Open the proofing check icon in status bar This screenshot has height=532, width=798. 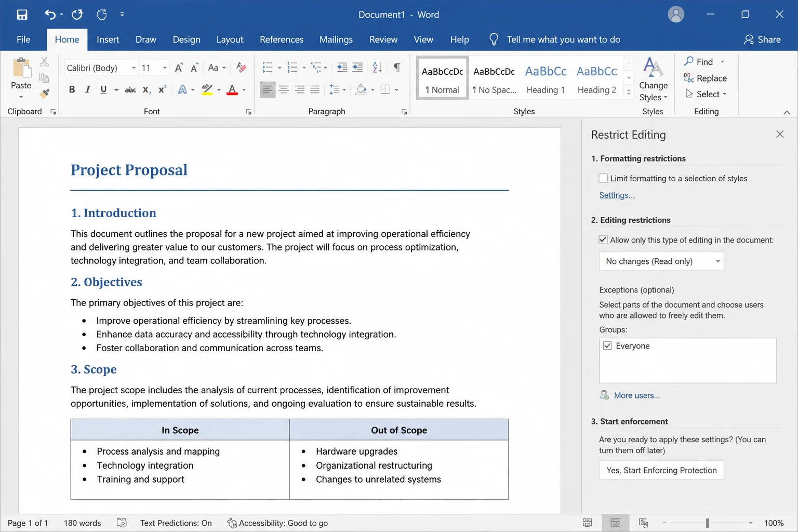pyautogui.click(x=122, y=523)
